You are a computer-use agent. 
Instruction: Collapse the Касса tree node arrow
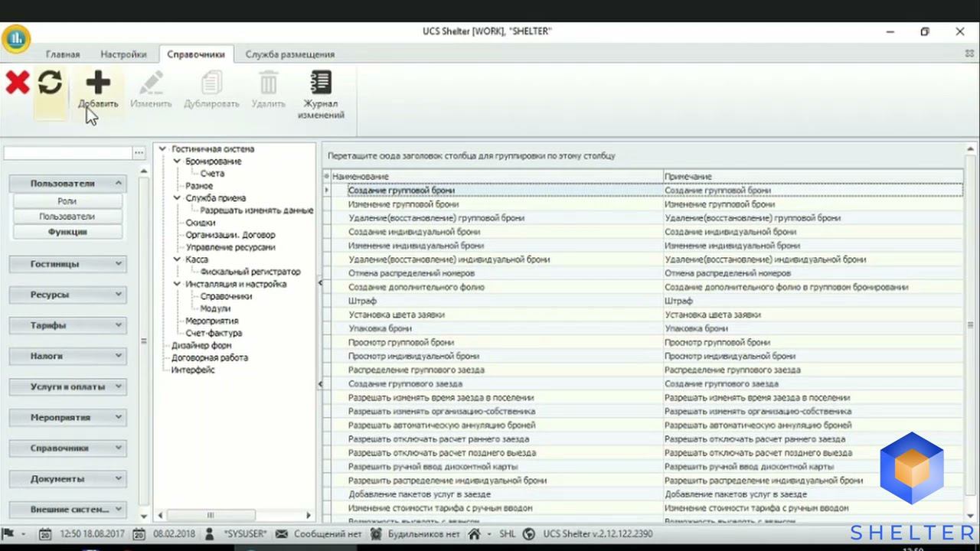coord(177,259)
